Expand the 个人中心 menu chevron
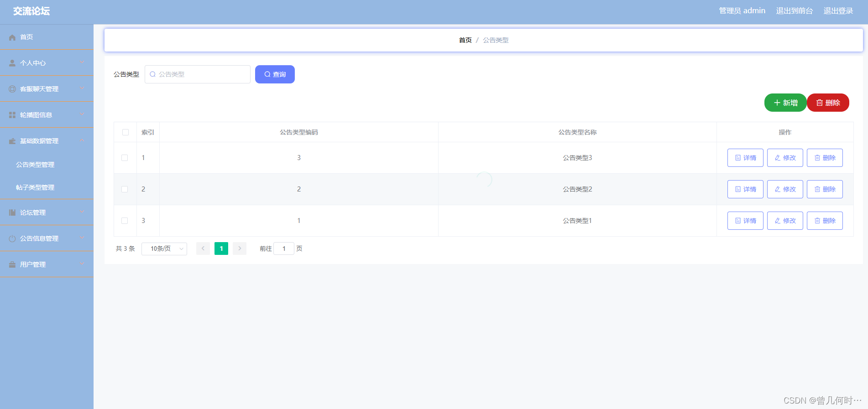The image size is (868, 409). (x=82, y=62)
